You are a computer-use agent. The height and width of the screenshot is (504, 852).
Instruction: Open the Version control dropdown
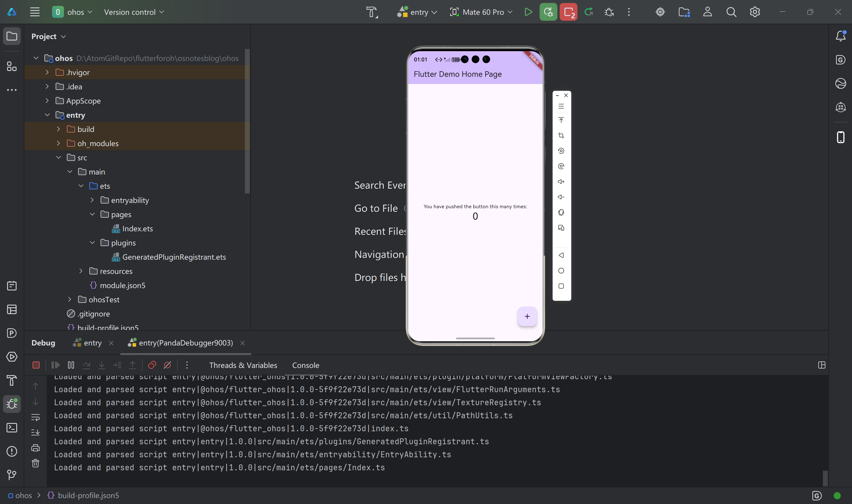(x=134, y=12)
